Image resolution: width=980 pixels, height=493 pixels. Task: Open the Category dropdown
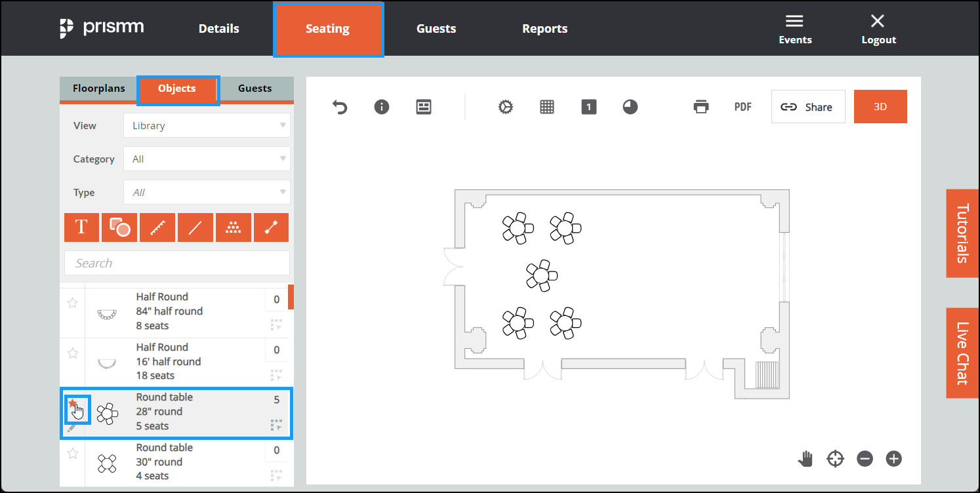pos(207,159)
